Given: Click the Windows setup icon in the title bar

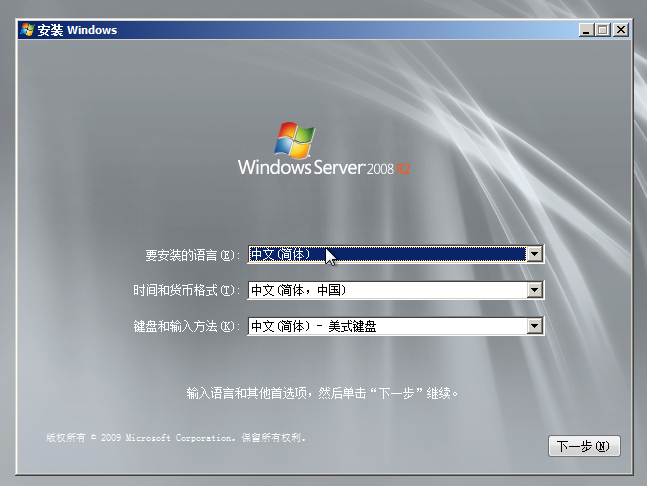Looking at the screenshot, I should coord(27,30).
